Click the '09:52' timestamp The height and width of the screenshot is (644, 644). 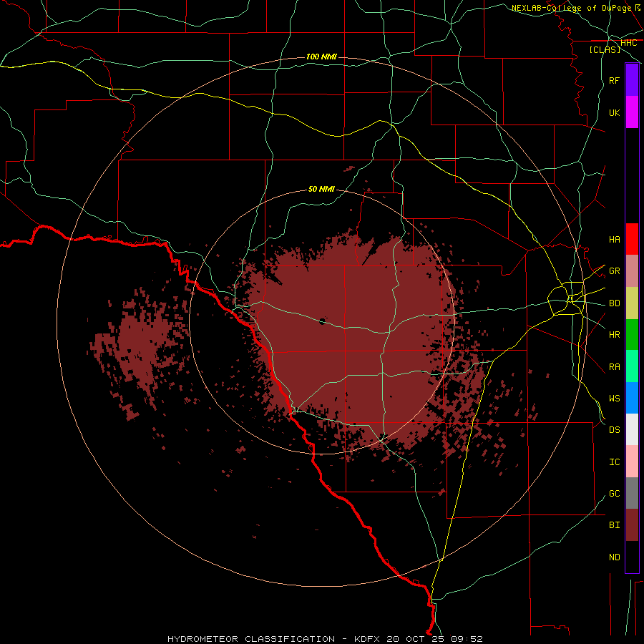pos(466,639)
